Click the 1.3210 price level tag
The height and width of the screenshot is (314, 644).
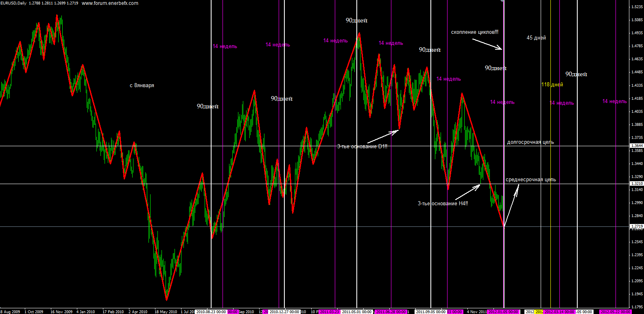pos(637,183)
